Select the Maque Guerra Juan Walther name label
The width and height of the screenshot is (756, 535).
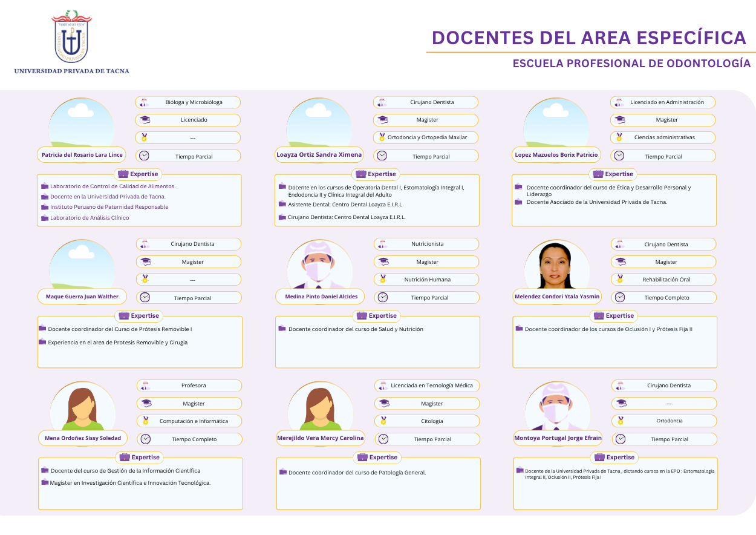tap(82, 297)
